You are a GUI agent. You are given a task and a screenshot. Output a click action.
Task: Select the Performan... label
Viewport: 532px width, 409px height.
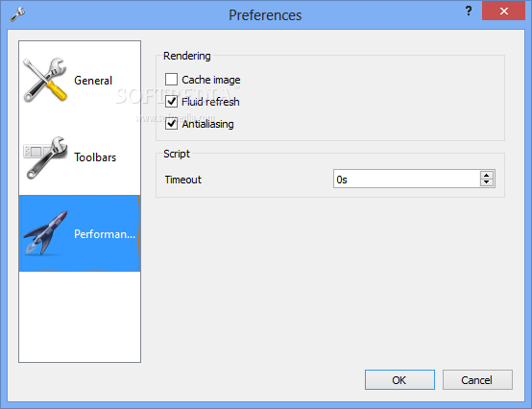click(105, 234)
